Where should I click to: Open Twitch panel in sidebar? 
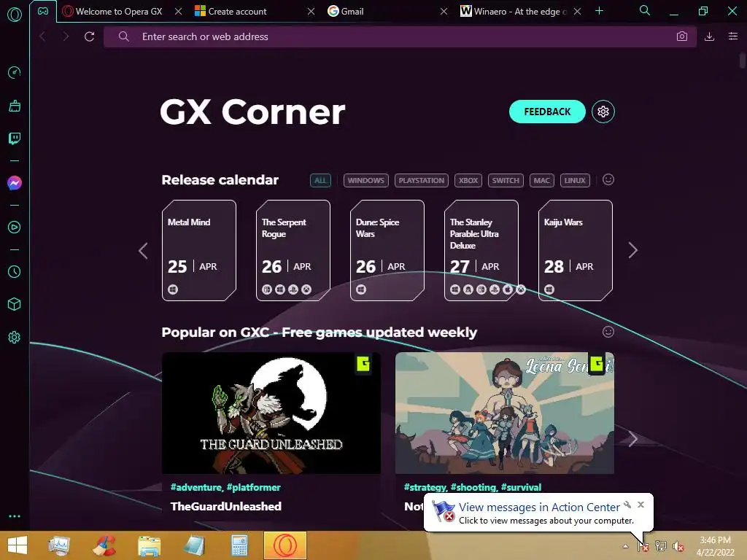(x=15, y=139)
